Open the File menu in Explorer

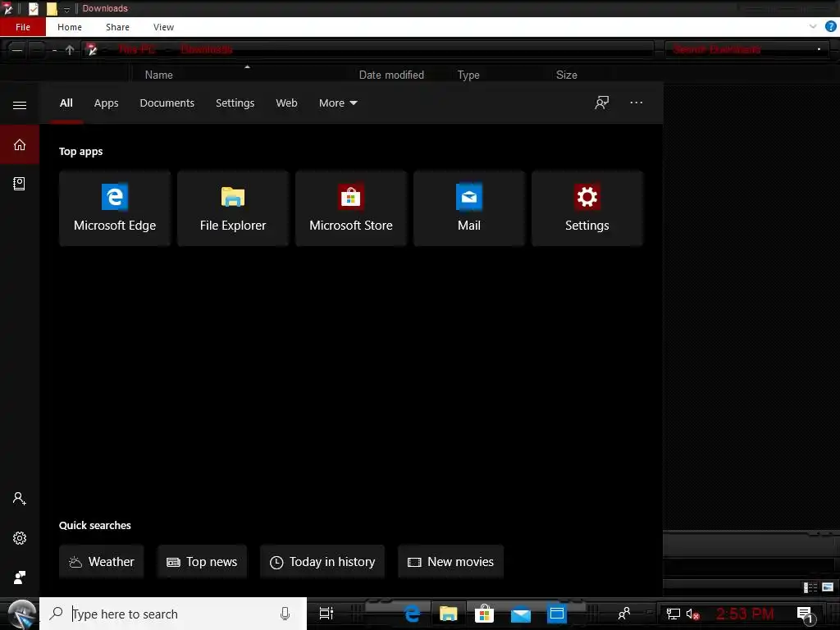tap(23, 27)
